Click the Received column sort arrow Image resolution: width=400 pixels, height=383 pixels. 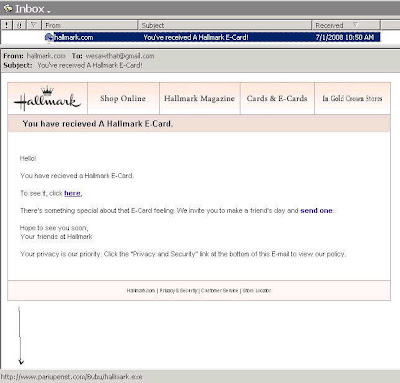pos(355,25)
